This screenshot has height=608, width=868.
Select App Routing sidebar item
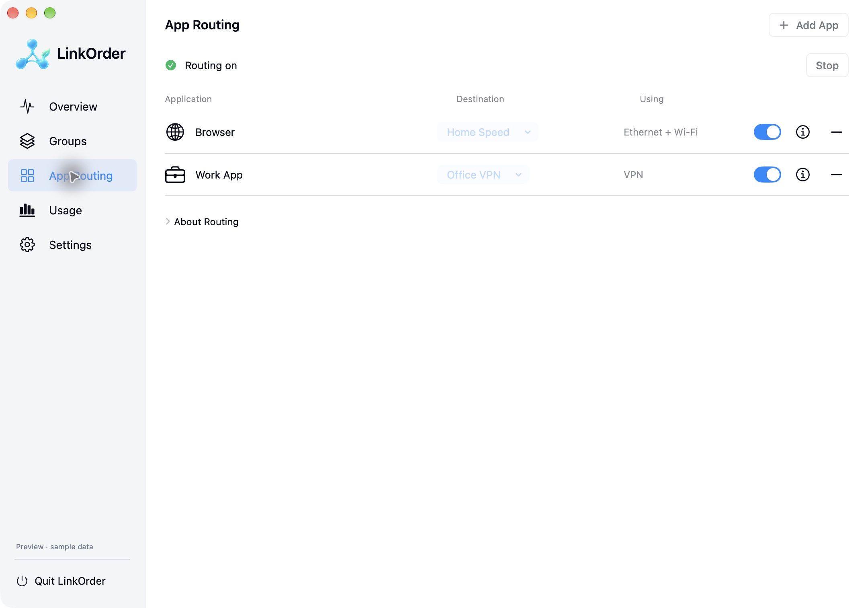72,176
